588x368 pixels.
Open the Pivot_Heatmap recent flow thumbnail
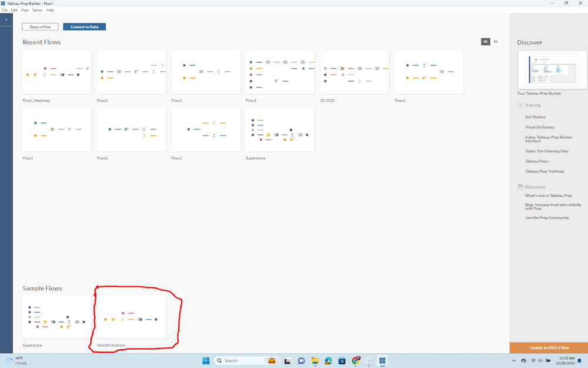(57, 72)
